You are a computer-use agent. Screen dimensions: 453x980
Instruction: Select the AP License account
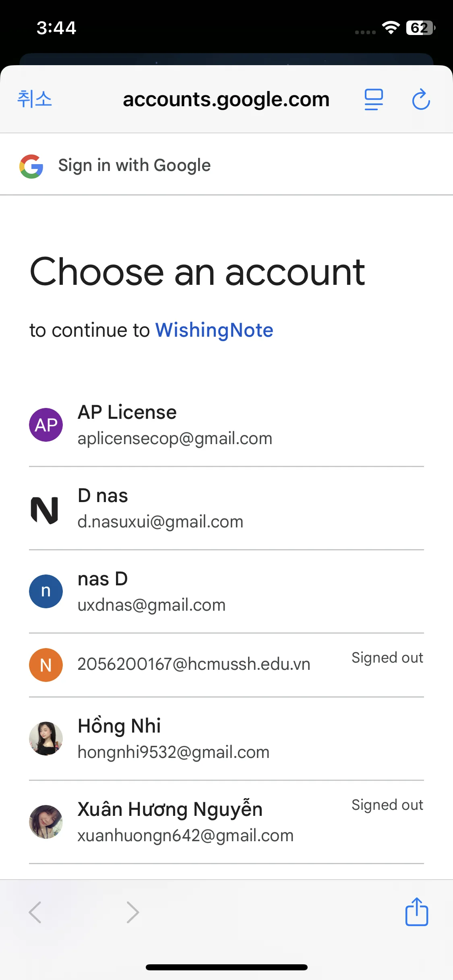pos(175,425)
